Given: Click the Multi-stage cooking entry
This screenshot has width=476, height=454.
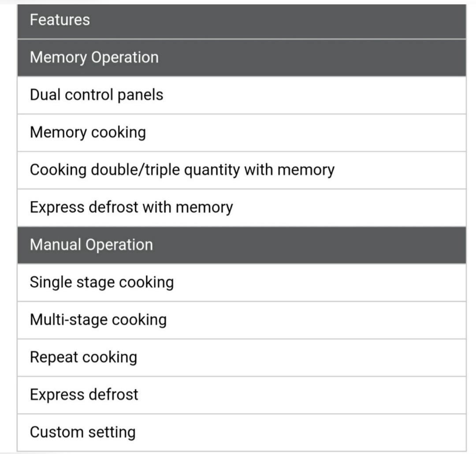Looking at the screenshot, I should click(98, 320).
